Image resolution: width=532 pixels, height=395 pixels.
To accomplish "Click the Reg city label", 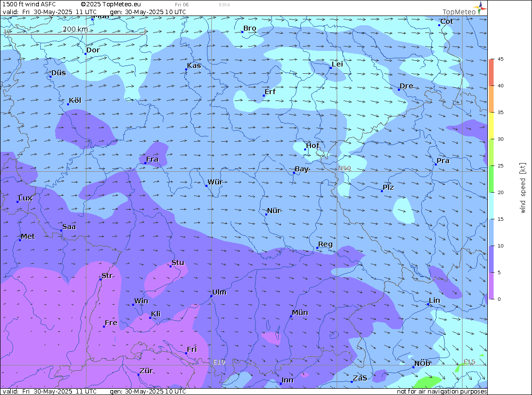I will [326, 244].
